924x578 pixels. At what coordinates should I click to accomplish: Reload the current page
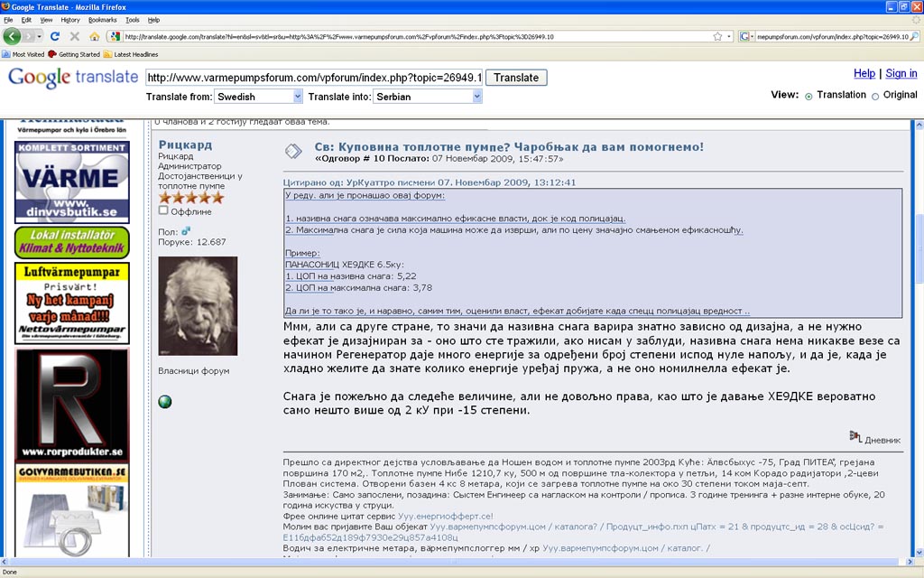pyautogui.click(x=55, y=36)
